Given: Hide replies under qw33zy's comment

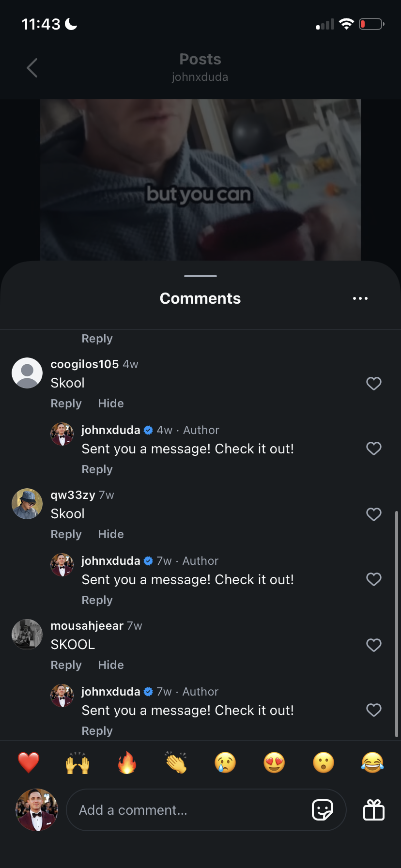Looking at the screenshot, I should pos(110,534).
